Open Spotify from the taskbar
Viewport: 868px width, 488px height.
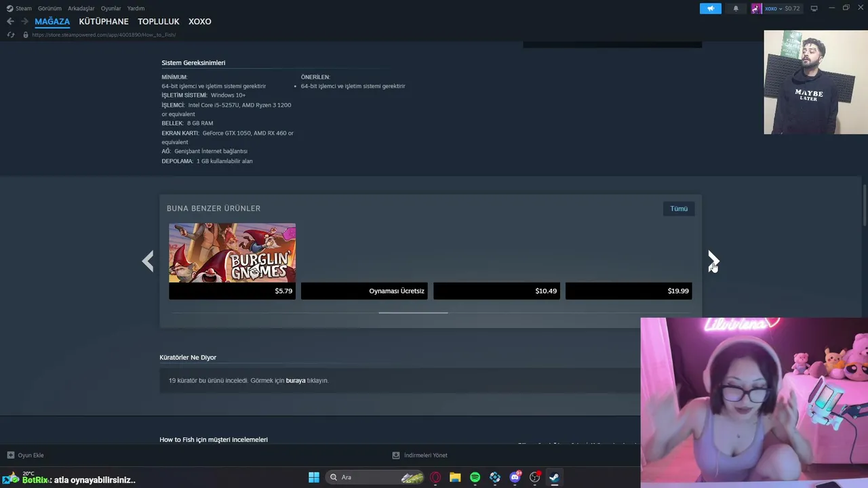[475, 477]
